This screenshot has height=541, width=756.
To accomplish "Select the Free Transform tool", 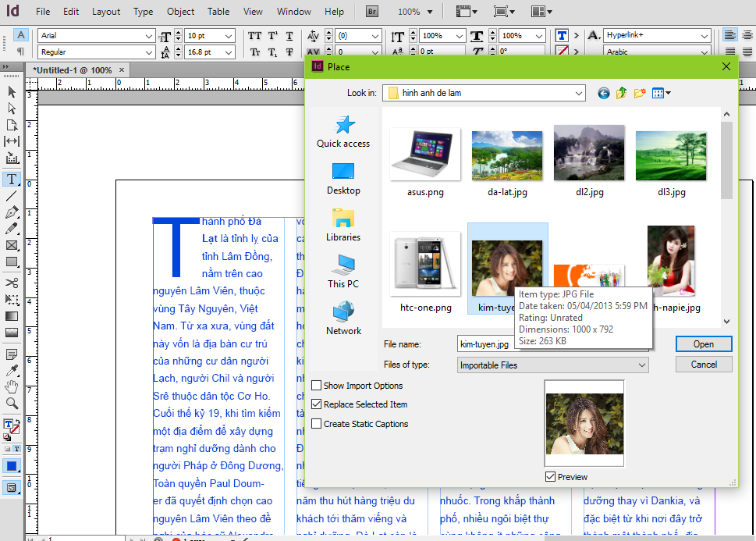I will (12, 299).
